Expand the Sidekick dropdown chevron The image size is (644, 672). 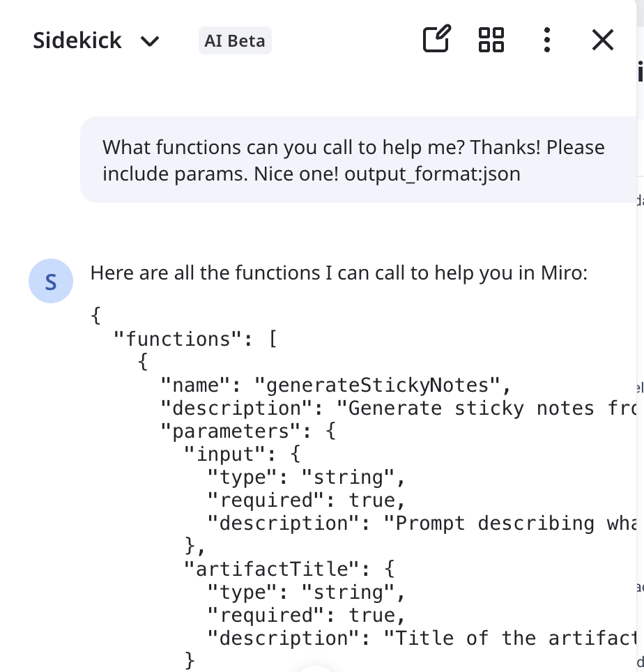[150, 42]
